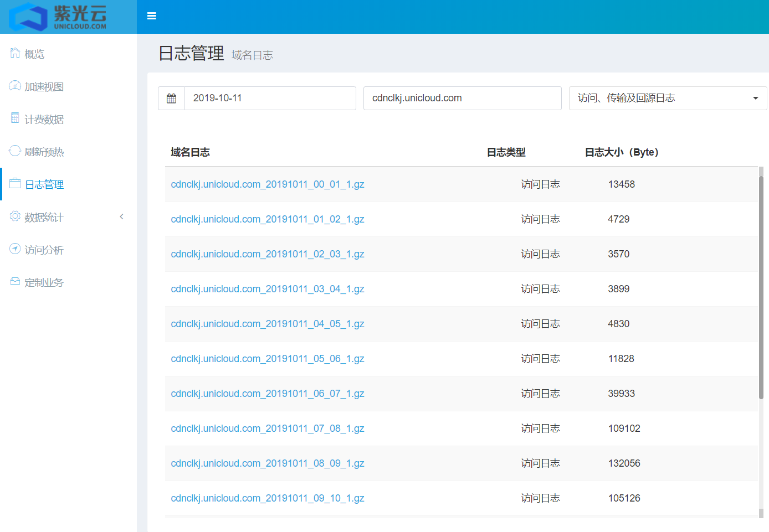This screenshot has height=532, width=769.
Task: Download log file 20191011_06_07_1.gz
Action: point(268,394)
